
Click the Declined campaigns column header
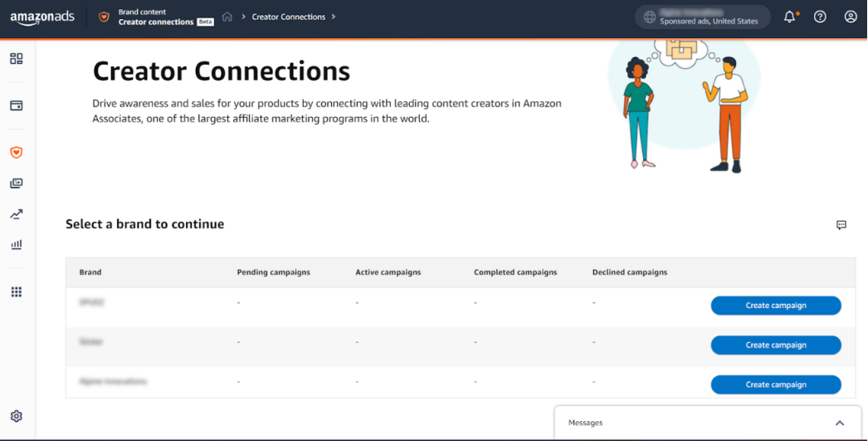coord(629,272)
